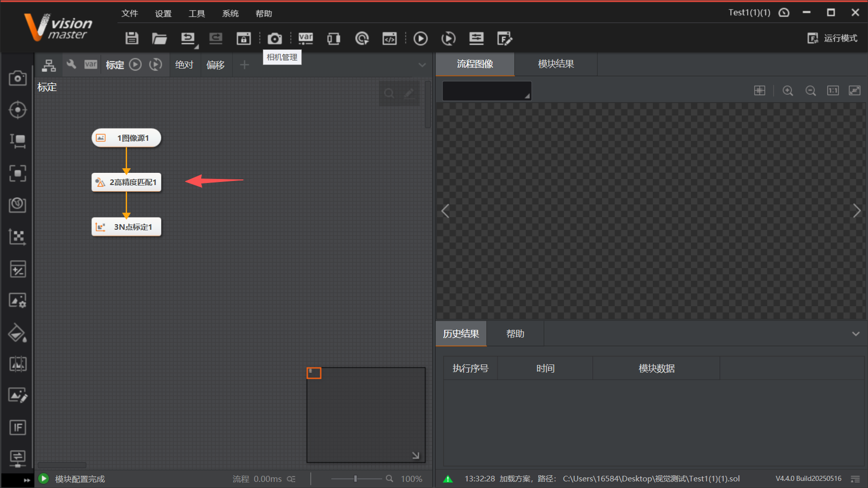Switch to the 模块结果 tab
Screen dimensions: 868x488
[x=556, y=64]
